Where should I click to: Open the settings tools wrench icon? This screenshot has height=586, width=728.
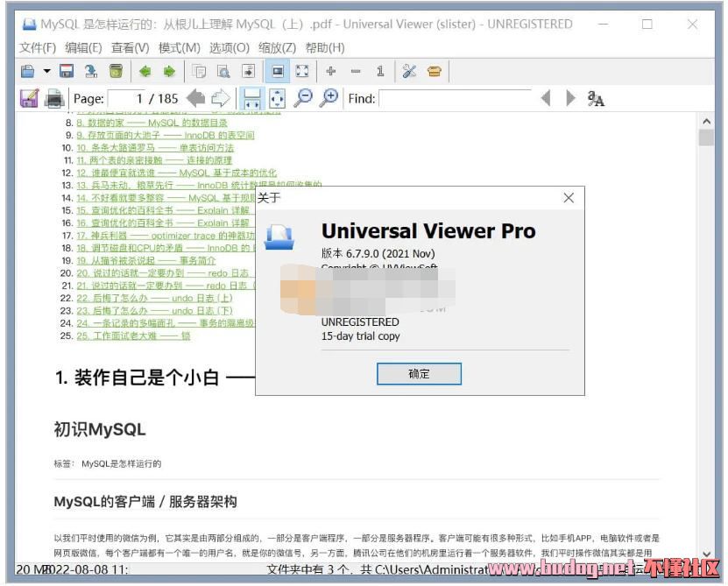click(x=408, y=71)
